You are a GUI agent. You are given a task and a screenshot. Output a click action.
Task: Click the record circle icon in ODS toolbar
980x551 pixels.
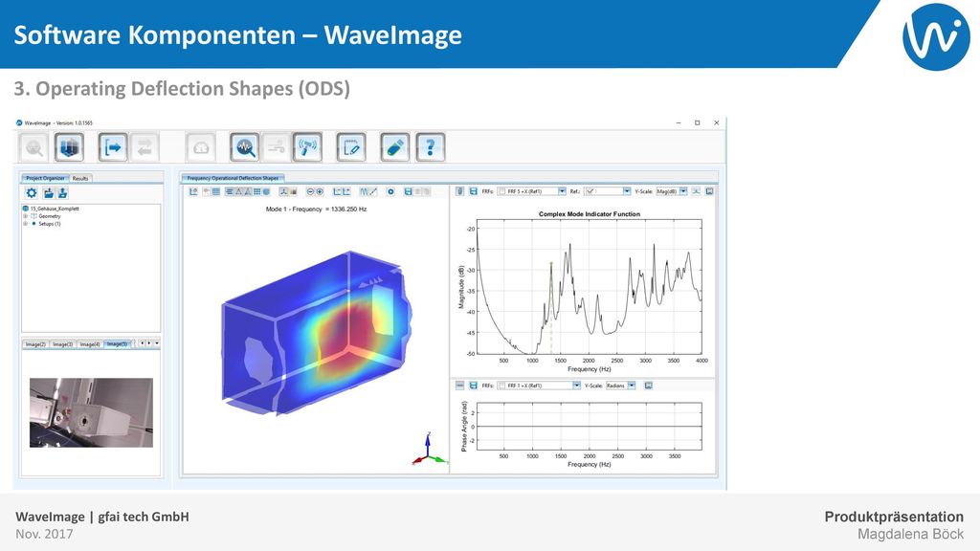click(390, 191)
